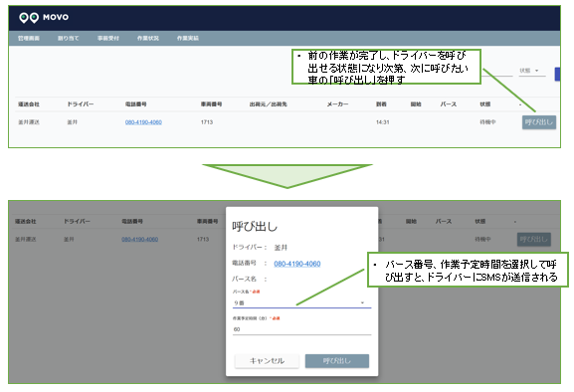The width and height of the screenshot is (574, 392).
Task: Open phone link 080-4190-4060 in top table
Action: pos(143,122)
